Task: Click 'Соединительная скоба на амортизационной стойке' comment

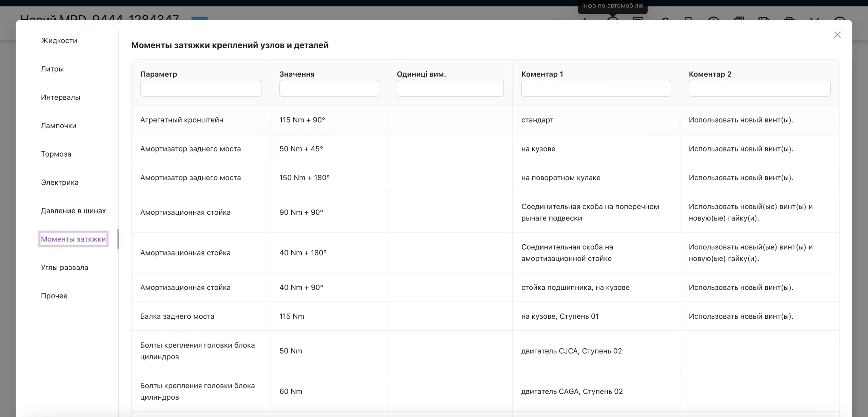Action: (x=567, y=253)
